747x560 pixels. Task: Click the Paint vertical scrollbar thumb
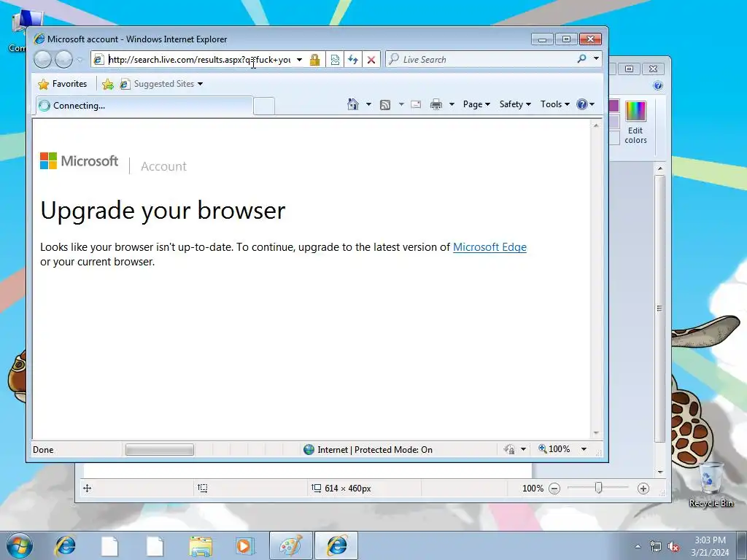tap(659, 308)
